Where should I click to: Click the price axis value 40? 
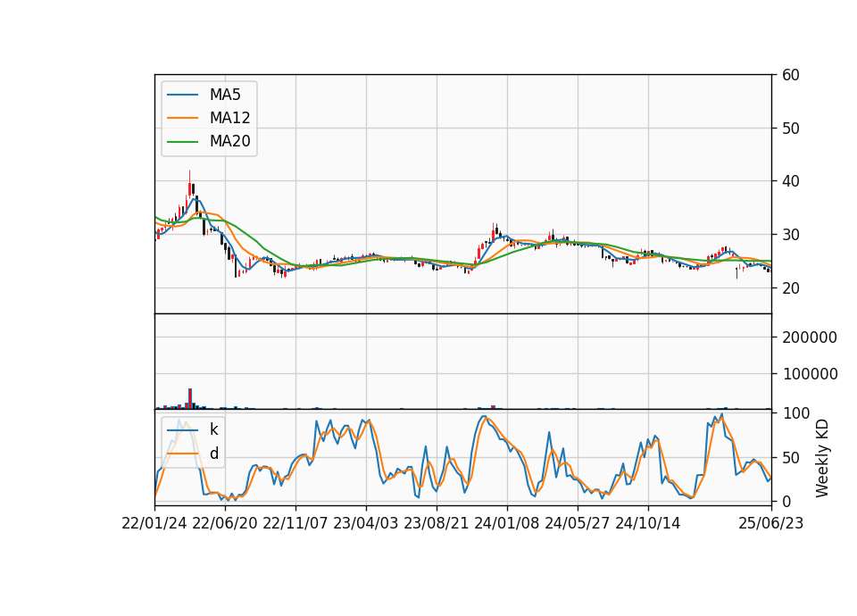(x=791, y=181)
